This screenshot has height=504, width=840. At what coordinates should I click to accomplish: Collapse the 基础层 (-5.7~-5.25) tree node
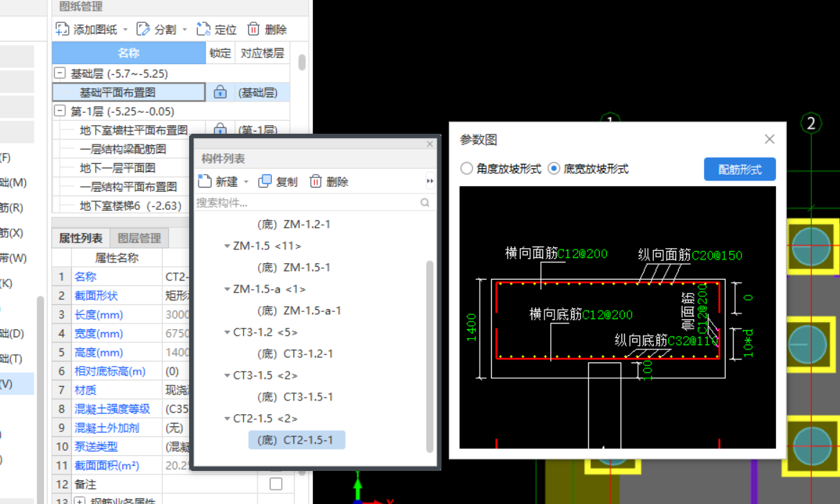[60, 73]
